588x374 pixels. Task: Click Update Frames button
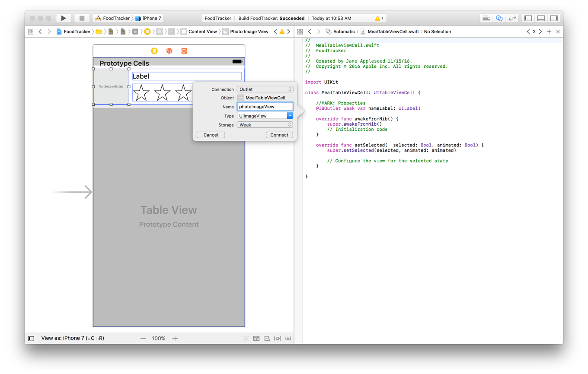click(246, 338)
